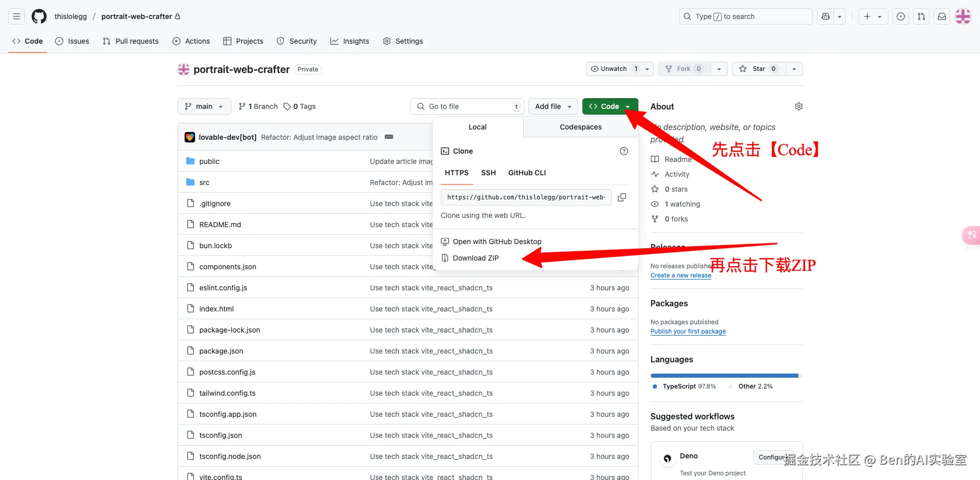This screenshot has width=980, height=480.
Task: Switch to the Codespaces tab
Action: click(x=581, y=127)
